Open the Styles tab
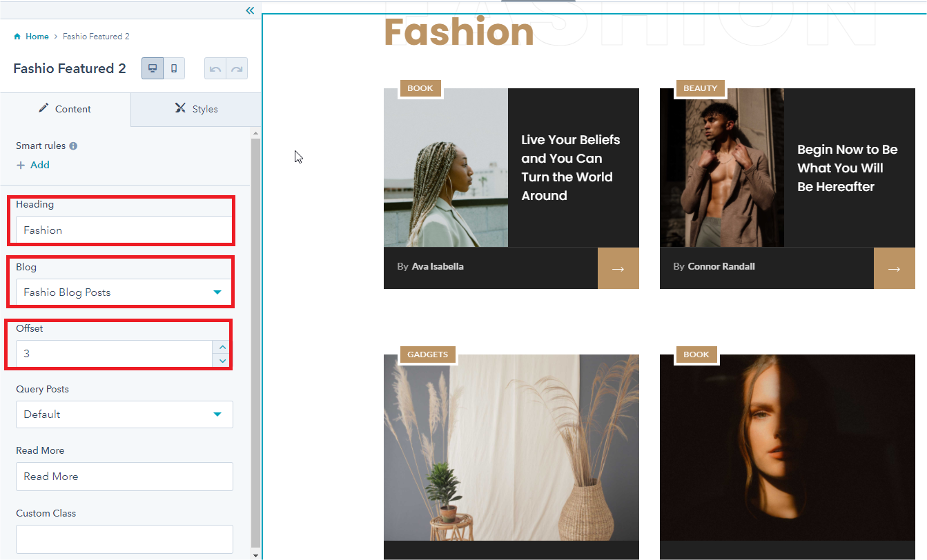Image resolution: width=927 pixels, height=560 pixels. point(196,109)
